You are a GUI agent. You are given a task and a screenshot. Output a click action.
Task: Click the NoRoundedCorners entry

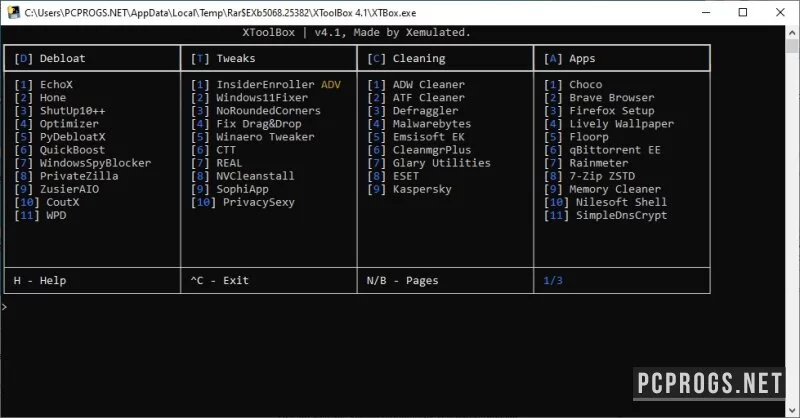tap(256, 111)
